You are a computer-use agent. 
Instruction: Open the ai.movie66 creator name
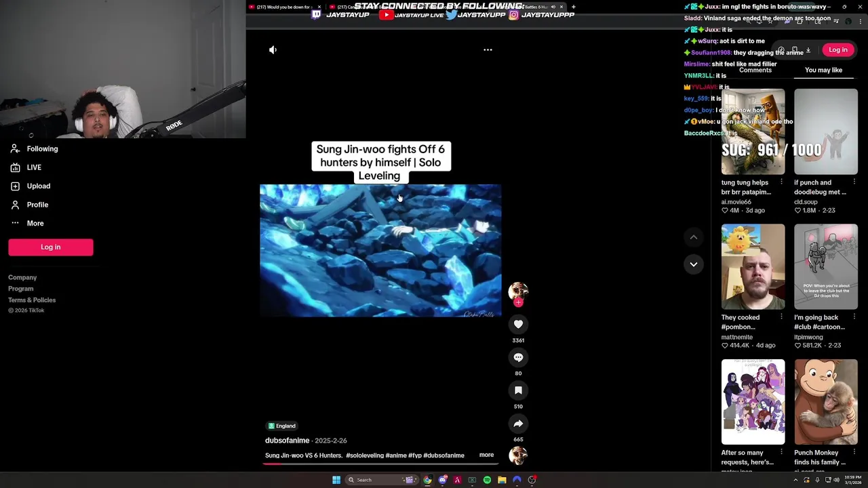pos(736,202)
